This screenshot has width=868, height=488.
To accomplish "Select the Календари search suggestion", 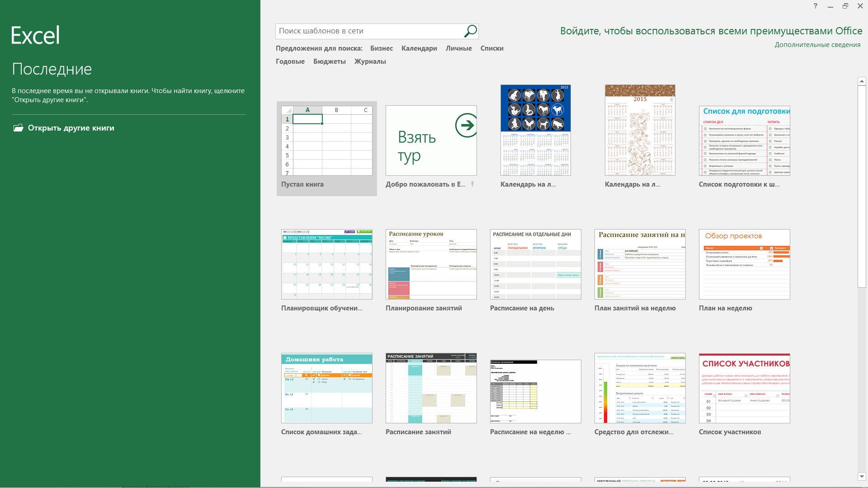I will [x=419, y=48].
